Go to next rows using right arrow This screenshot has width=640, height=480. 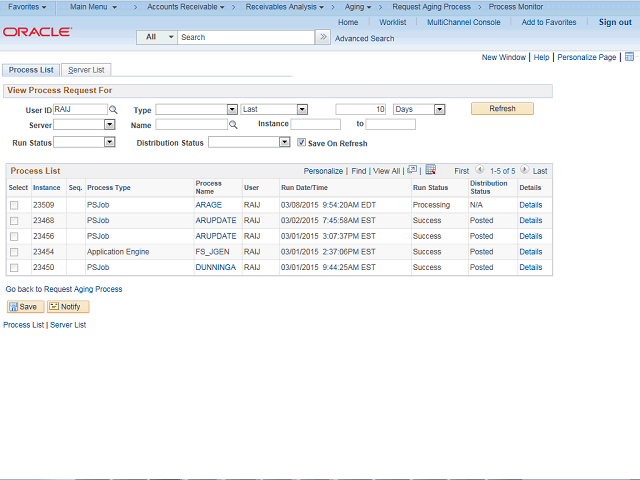tap(525, 171)
